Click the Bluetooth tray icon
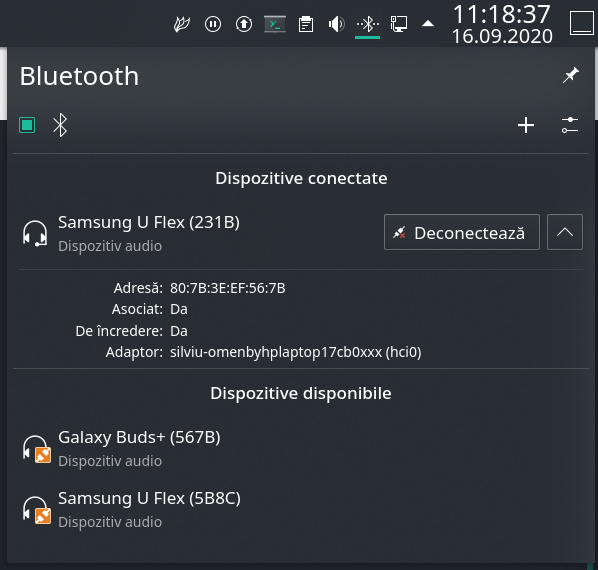This screenshot has width=598, height=570. click(x=368, y=24)
